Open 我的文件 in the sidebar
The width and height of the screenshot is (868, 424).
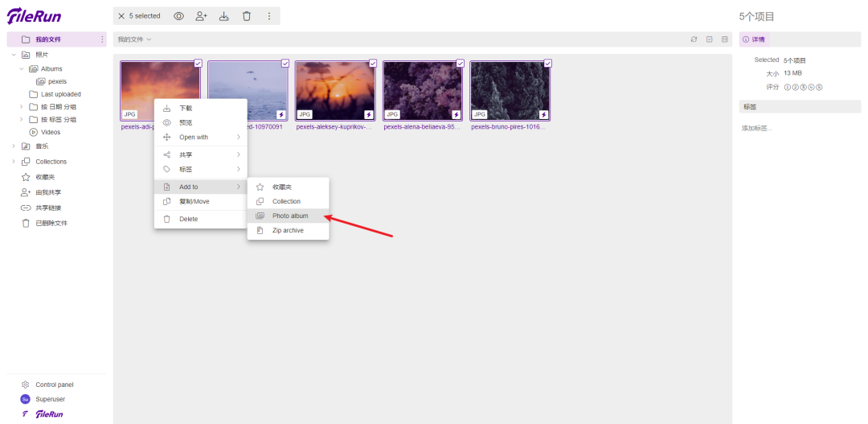pyautogui.click(x=56, y=39)
